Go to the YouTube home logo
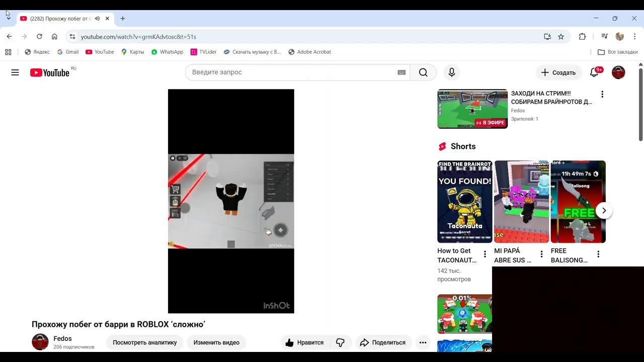Screen dimensions: 644x362 click(x=50, y=72)
